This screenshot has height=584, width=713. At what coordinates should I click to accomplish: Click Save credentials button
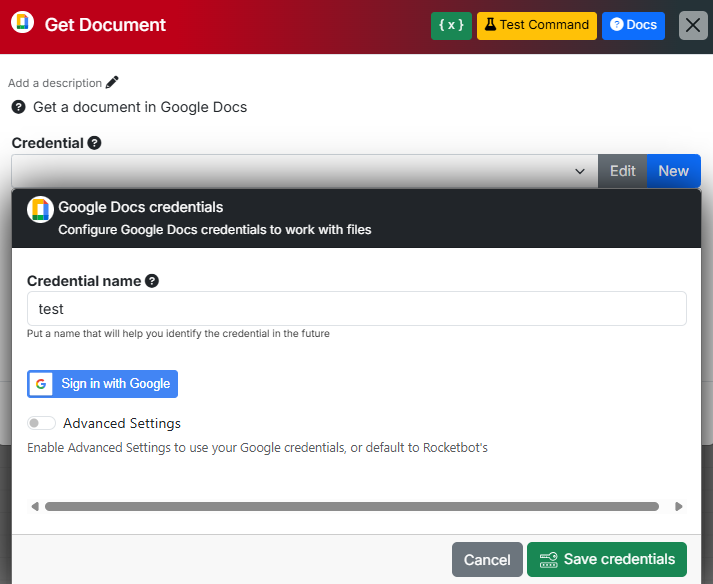click(x=607, y=559)
